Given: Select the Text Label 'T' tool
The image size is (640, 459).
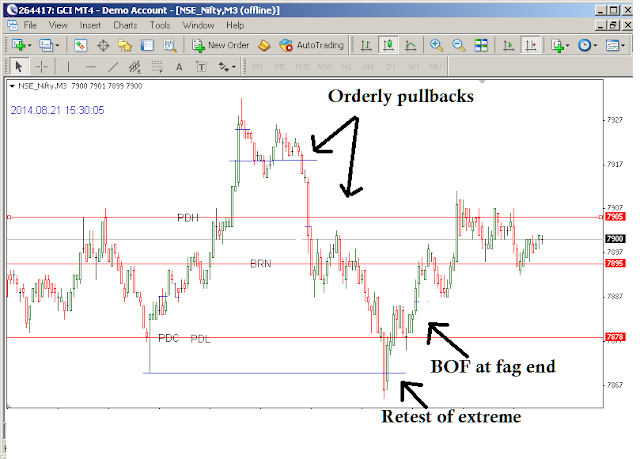Looking at the screenshot, I should (x=201, y=67).
